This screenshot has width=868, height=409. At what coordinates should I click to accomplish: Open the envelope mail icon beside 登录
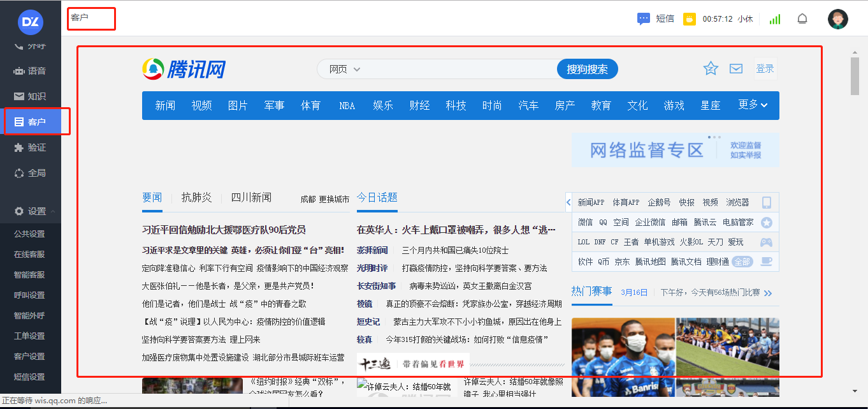click(x=736, y=69)
